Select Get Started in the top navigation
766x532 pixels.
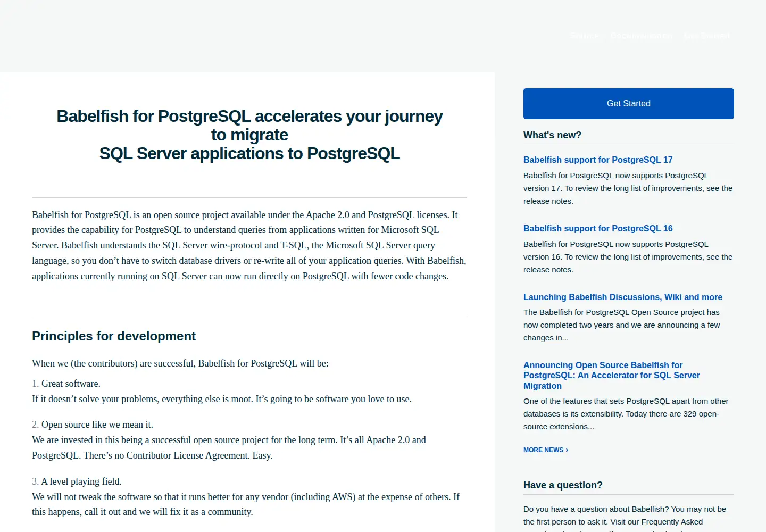tap(706, 36)
